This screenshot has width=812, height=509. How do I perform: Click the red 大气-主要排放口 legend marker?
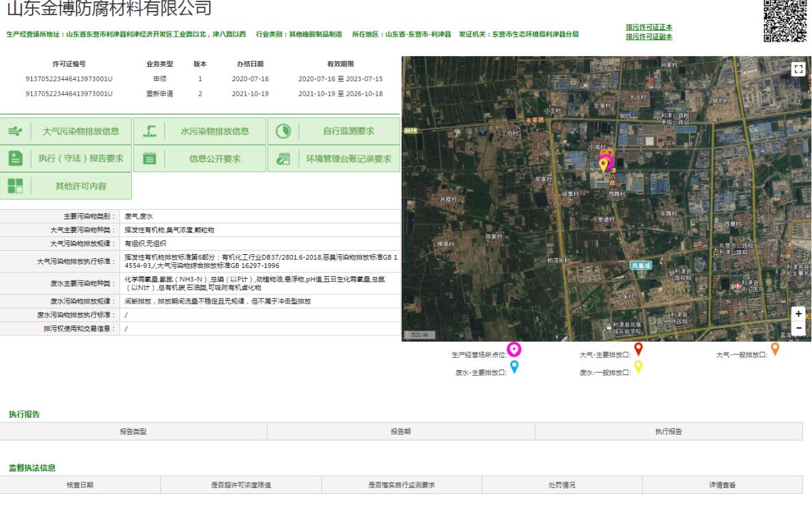639,349
